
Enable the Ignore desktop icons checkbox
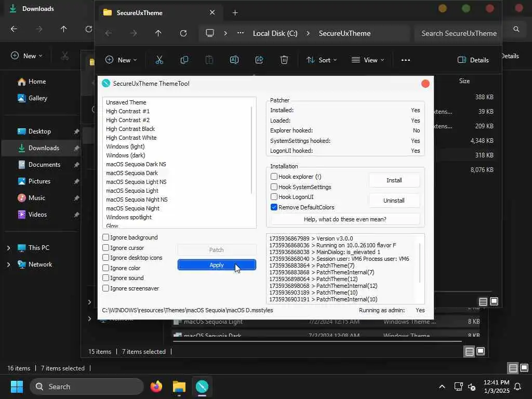click(105, 258)
